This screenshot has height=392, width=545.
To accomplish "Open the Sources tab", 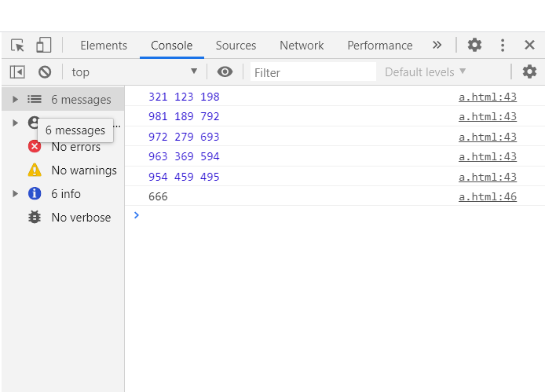I will (x=236, y=46).
